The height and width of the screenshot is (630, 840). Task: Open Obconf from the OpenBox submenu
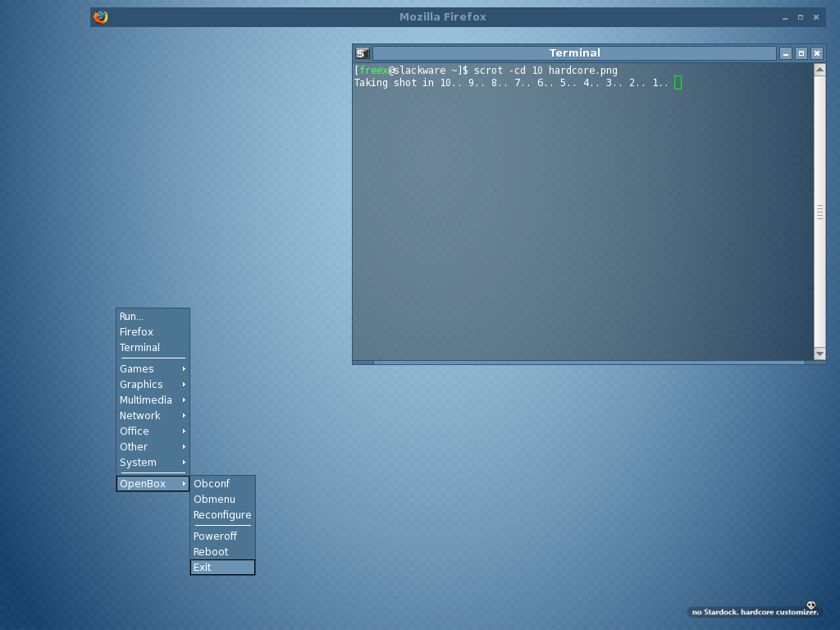[222, 484]
